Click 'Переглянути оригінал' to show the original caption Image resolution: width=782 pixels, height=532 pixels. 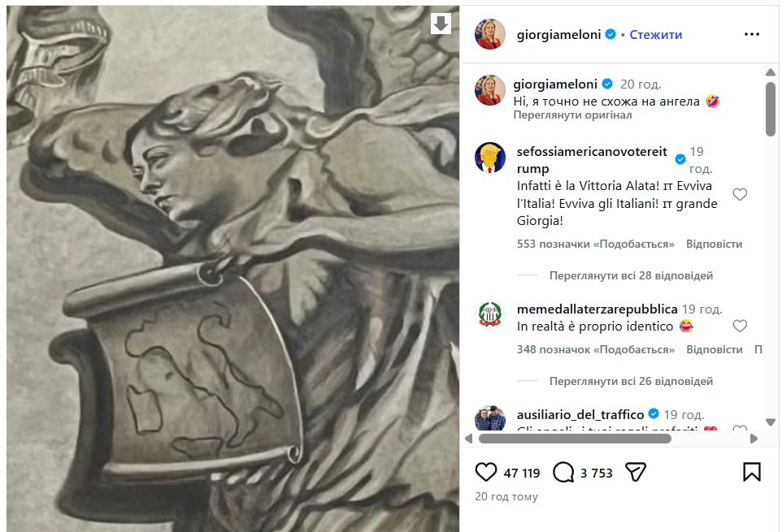point(572,115)
